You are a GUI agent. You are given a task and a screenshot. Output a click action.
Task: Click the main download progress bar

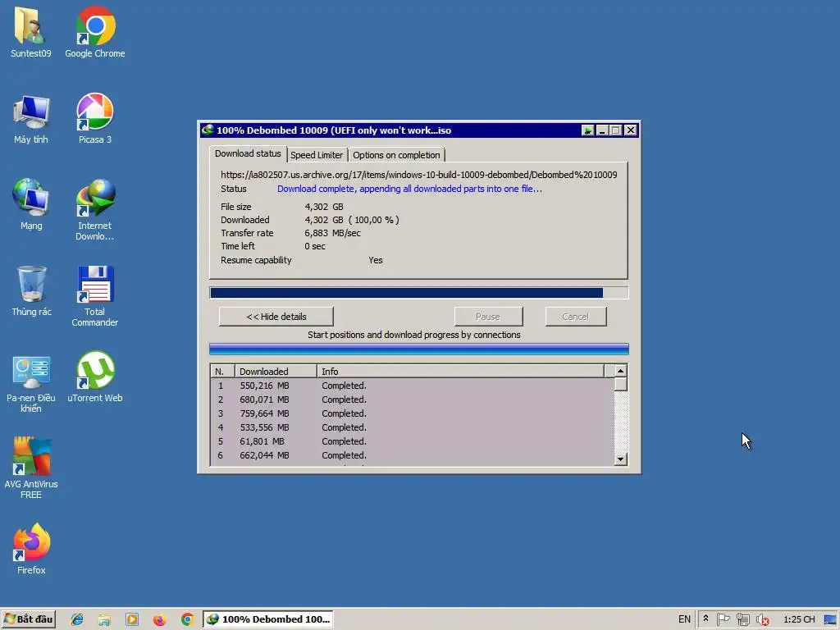[419, 293]
